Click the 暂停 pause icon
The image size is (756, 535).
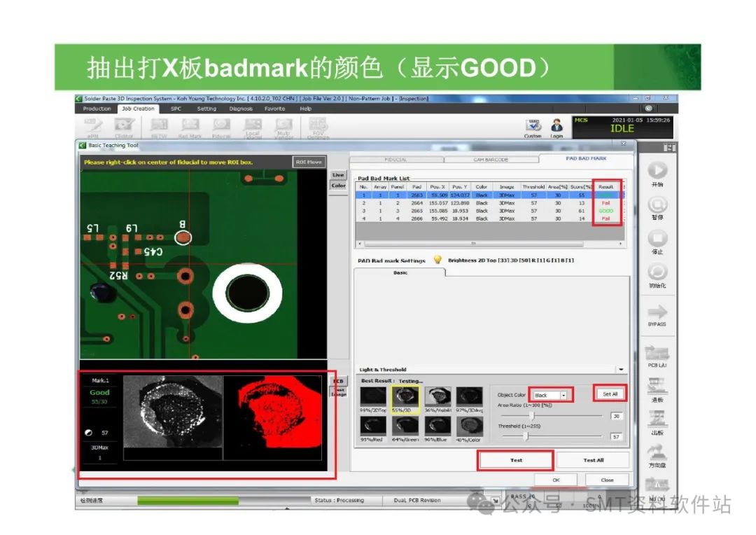pyautogui.click(x=657, y=205)
